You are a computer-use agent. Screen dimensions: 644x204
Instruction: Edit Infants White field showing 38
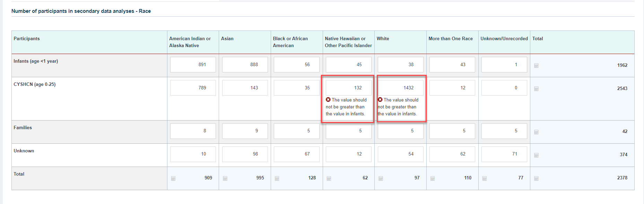pyautogui.click(x=401, y=64)
